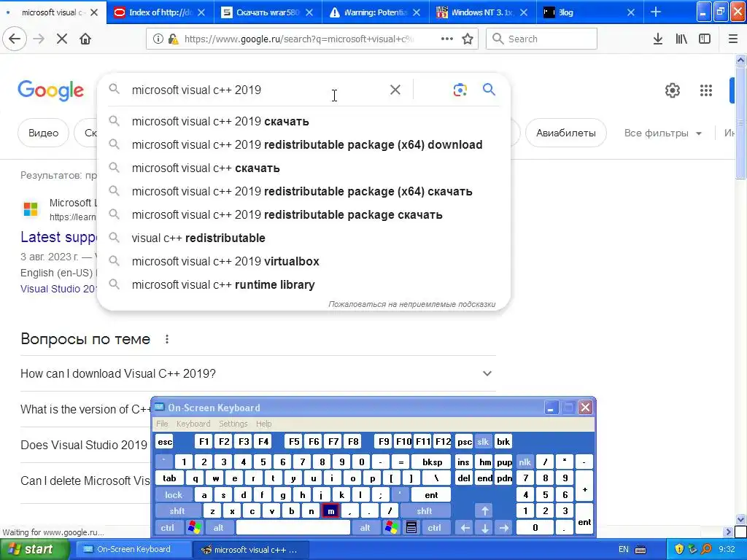
Task: Open the Keyboard menu of On-Screen Keyboard
Action: tap(193, 424)
